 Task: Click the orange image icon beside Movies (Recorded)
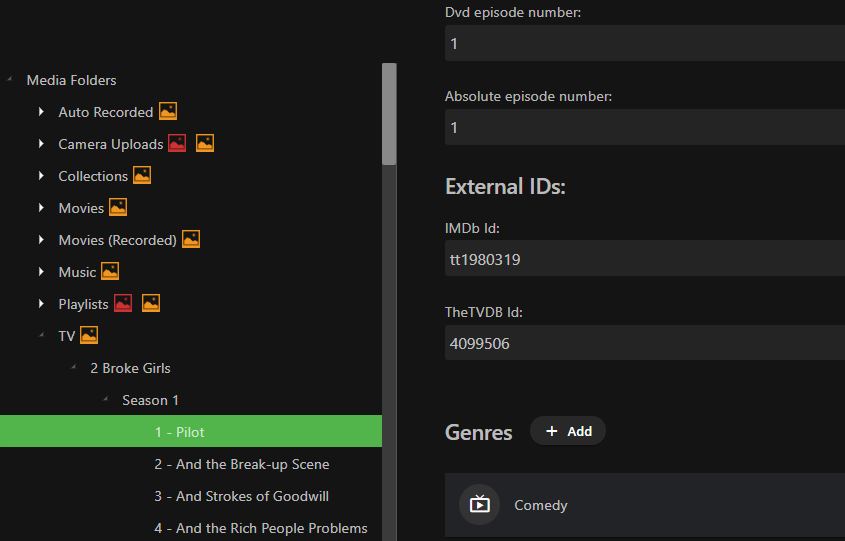[x=191, y=240]
